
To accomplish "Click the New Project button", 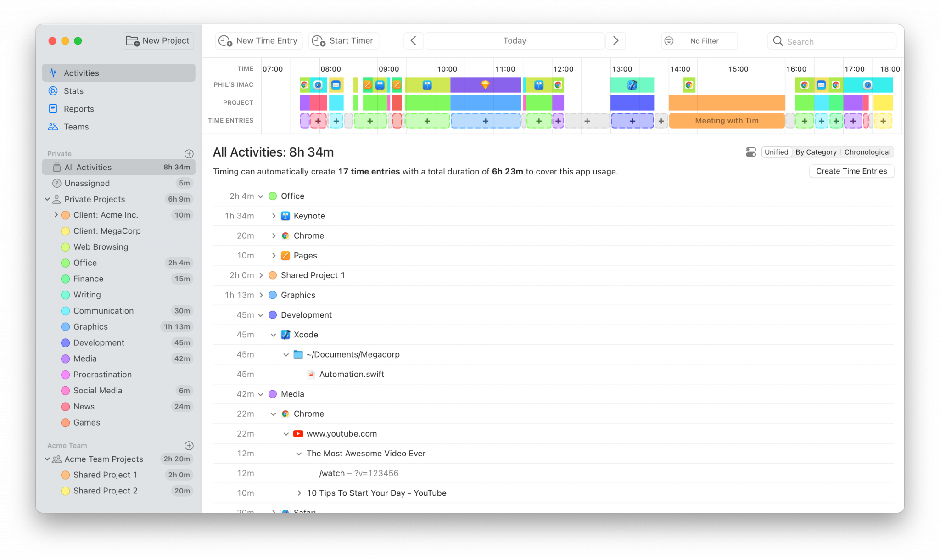I will 158,40.
